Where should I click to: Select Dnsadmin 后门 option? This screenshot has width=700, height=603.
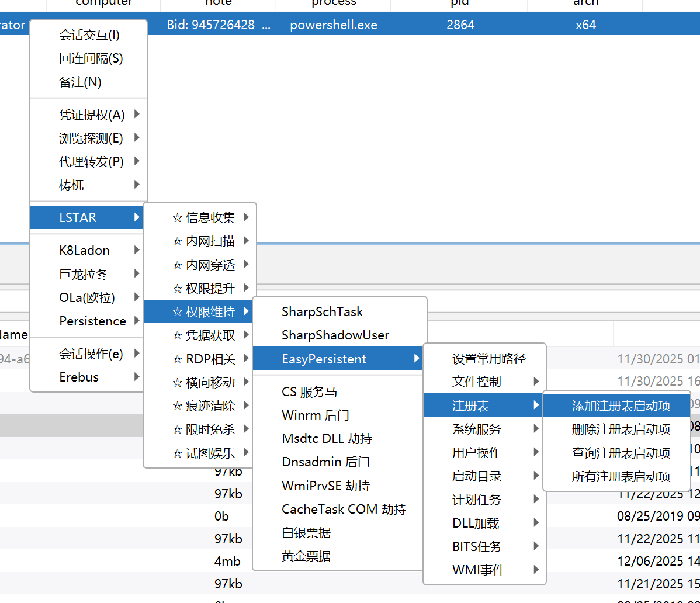[x=338, y=462]
